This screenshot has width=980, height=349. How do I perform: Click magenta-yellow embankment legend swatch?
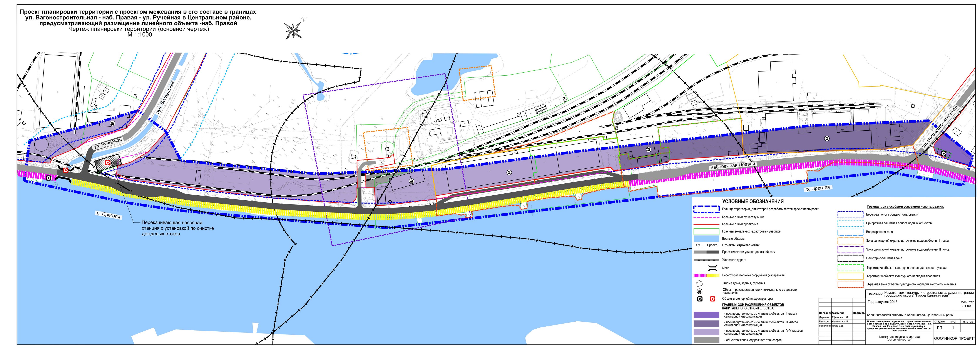click(706, 275)
